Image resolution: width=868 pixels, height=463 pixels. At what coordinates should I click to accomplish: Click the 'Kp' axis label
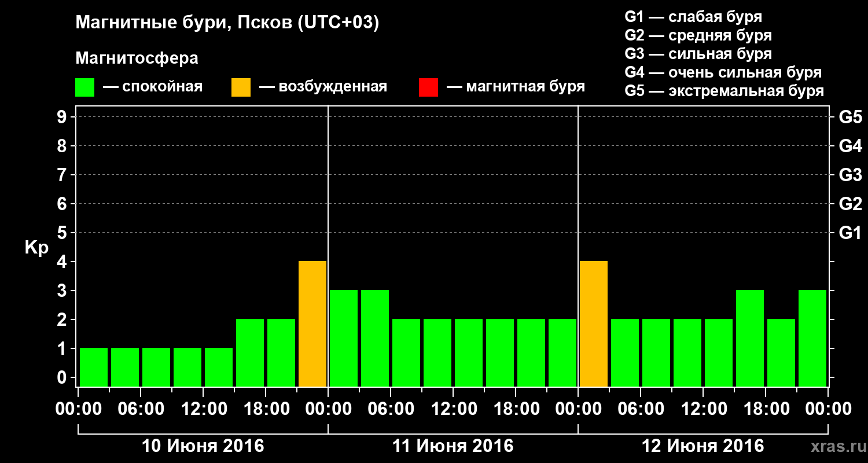(36, 248)
